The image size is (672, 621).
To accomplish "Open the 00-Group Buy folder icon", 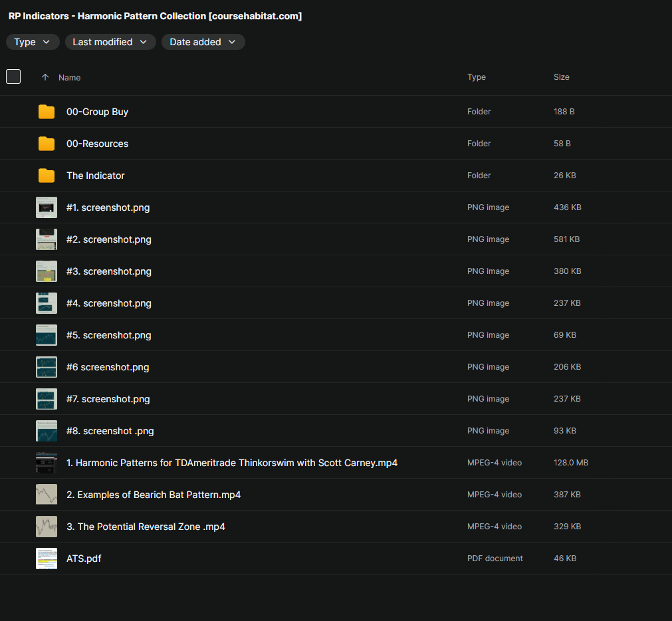I will pos(47,112).
